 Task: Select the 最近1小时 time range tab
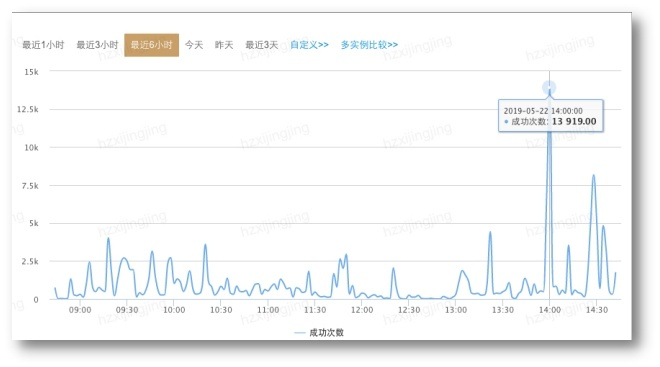click(43, 45)
